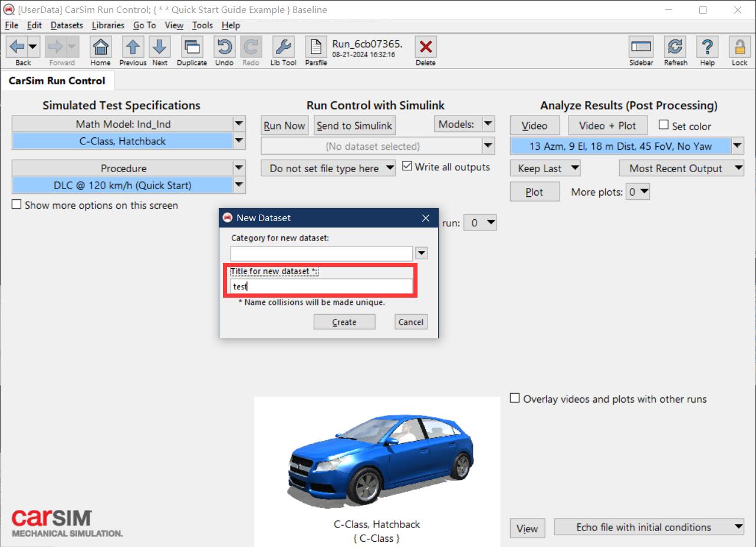Open the Echo file with initial conditions dropdown
The height and width of the screenshot is (547, 756).
pos(650,527)
